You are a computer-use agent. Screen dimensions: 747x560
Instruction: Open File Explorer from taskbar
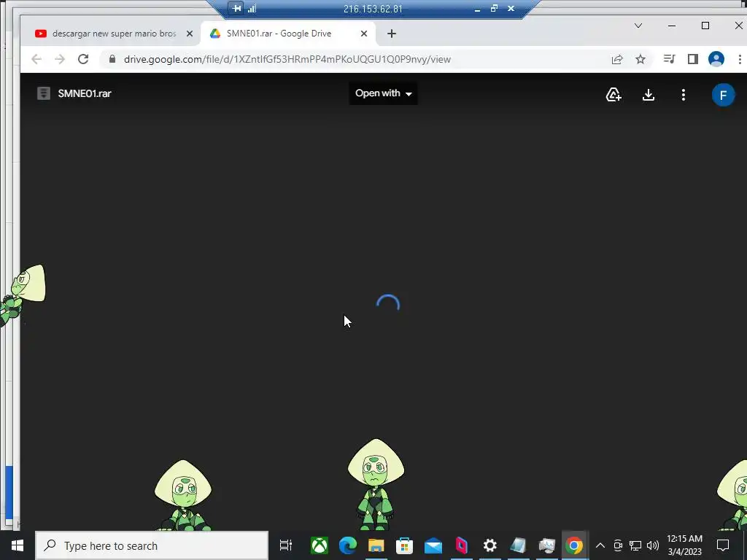point(376,545)
